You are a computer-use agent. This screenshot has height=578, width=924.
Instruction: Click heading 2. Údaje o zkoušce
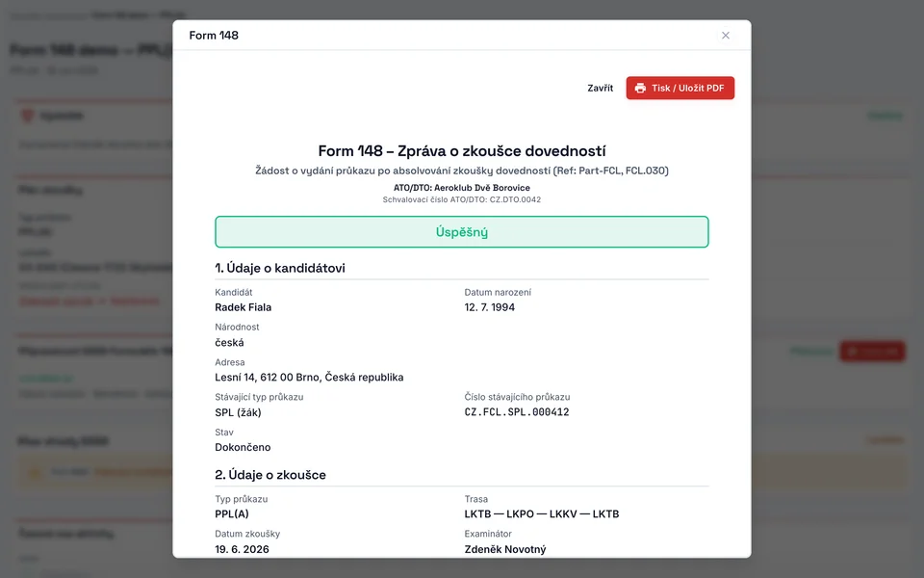[x=270, y=475]
